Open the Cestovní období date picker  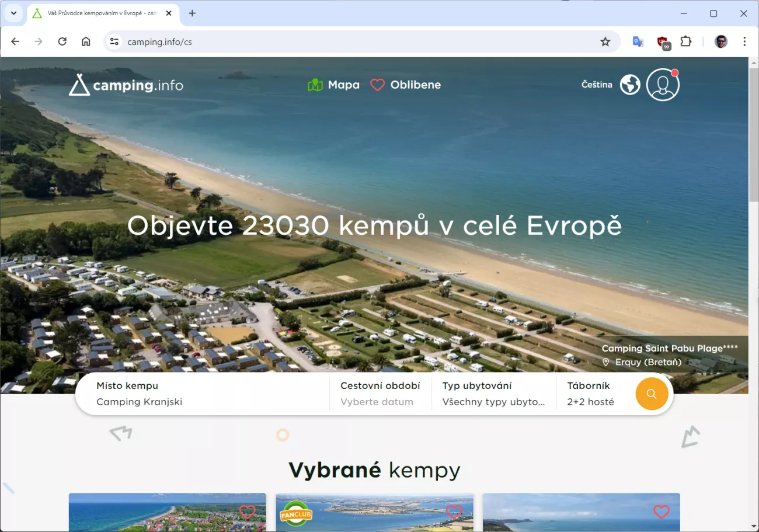pyautogui.click(x=380, y=394)
